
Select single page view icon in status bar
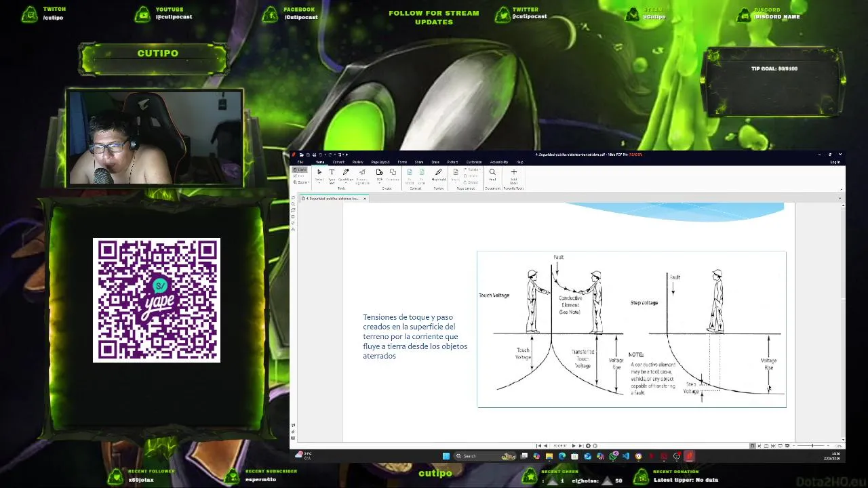click(x=752, y=445)
